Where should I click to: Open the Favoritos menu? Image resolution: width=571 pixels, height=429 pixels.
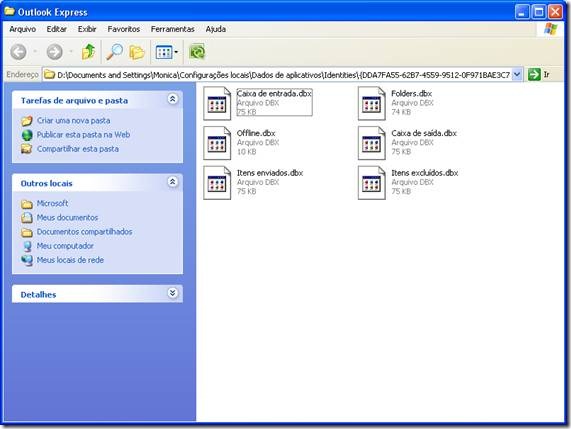(x=124, y=29)
